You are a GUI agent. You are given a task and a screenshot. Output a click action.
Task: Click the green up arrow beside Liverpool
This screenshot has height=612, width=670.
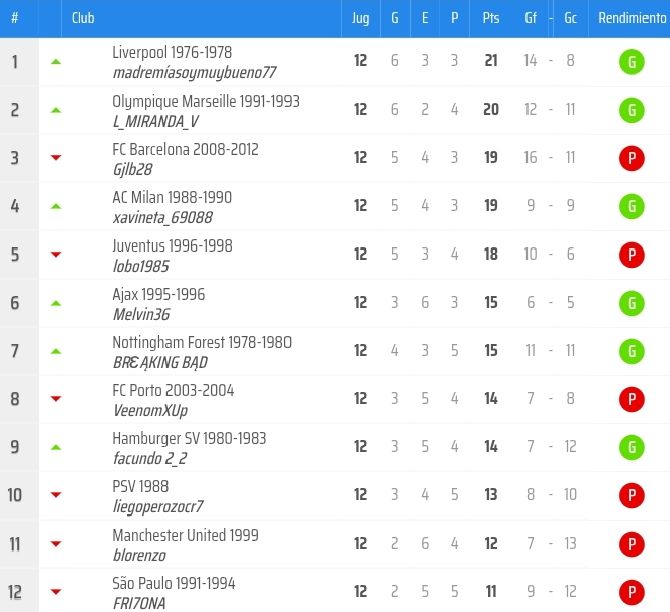tap(56, 62)
